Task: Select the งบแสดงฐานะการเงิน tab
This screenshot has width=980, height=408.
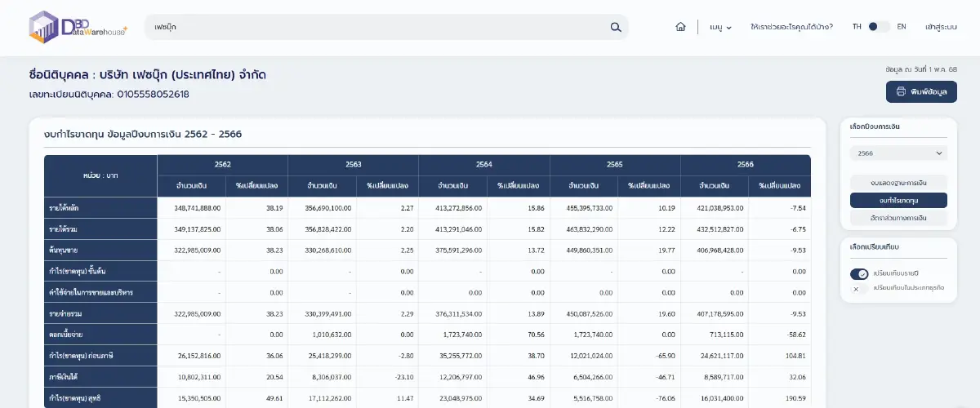Action: (898, 182)
